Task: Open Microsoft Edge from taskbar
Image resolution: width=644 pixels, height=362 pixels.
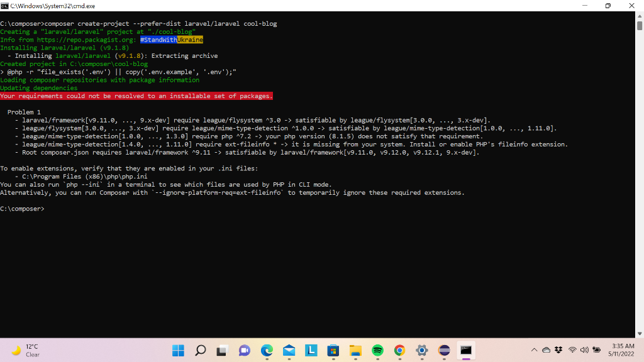Action: (267, 351)
